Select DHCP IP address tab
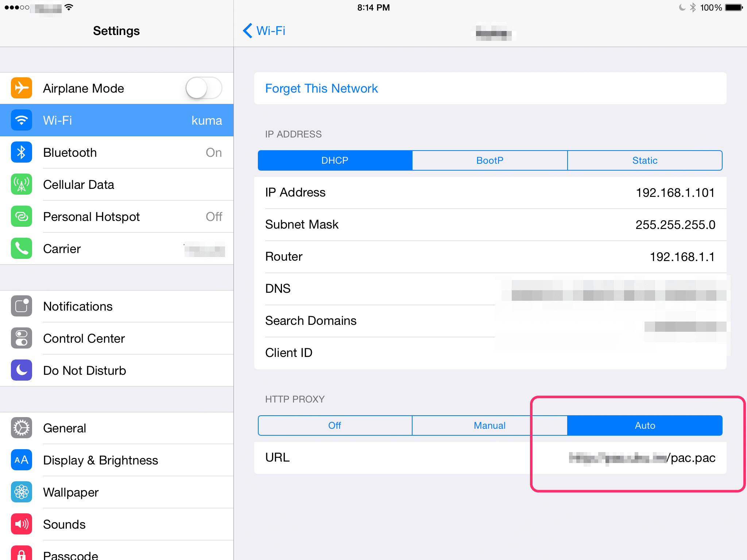This screenshot has height=560, width=747. pyautogui.click(x=335, y=159)
